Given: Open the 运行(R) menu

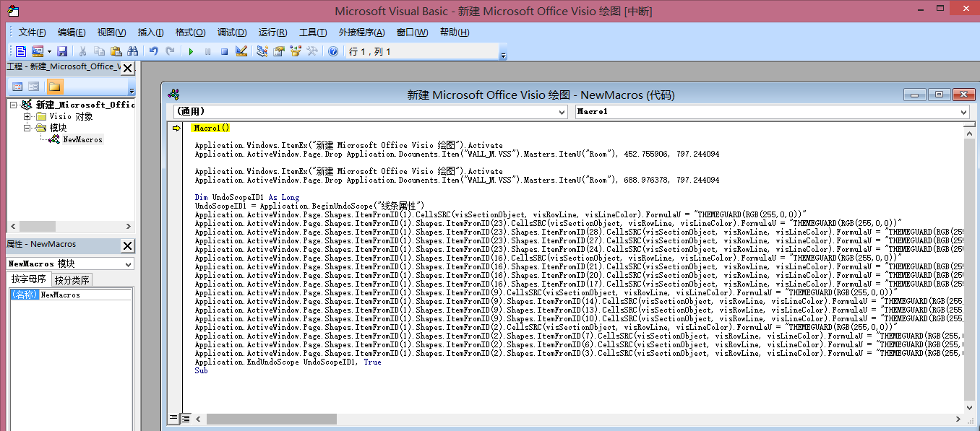Looking at the screenshot, I should point(272,32).
